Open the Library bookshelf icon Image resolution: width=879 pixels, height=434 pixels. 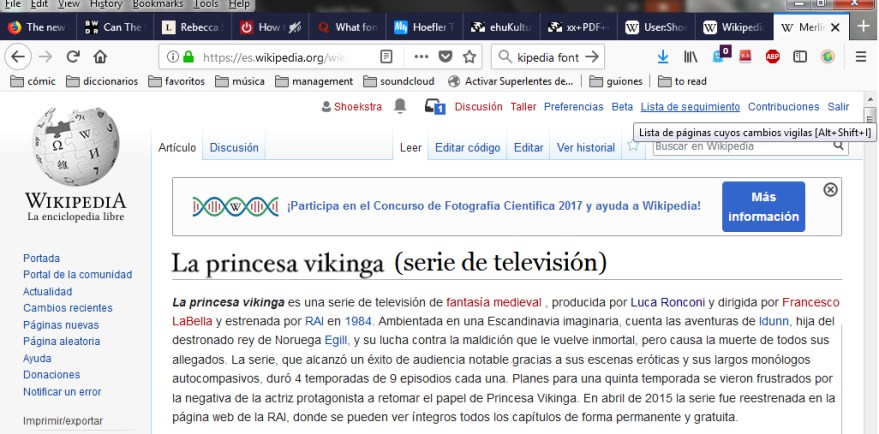point(690,57)
